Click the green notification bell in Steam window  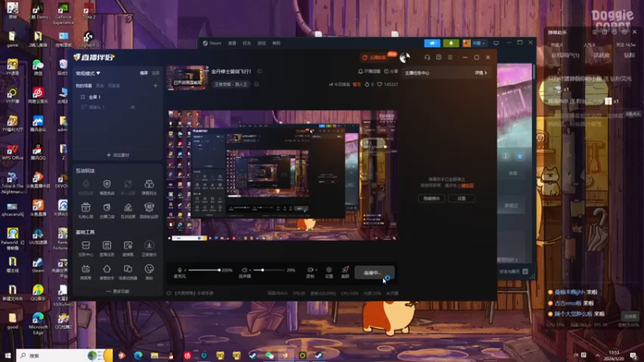click(451, 43)
